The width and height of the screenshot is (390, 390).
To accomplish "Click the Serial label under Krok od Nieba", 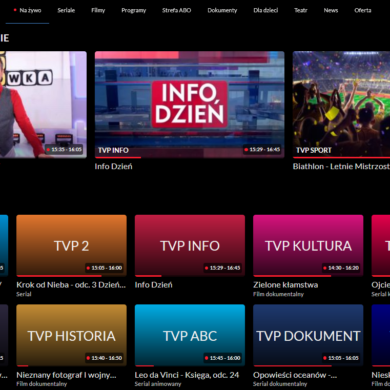I will 24,294.
